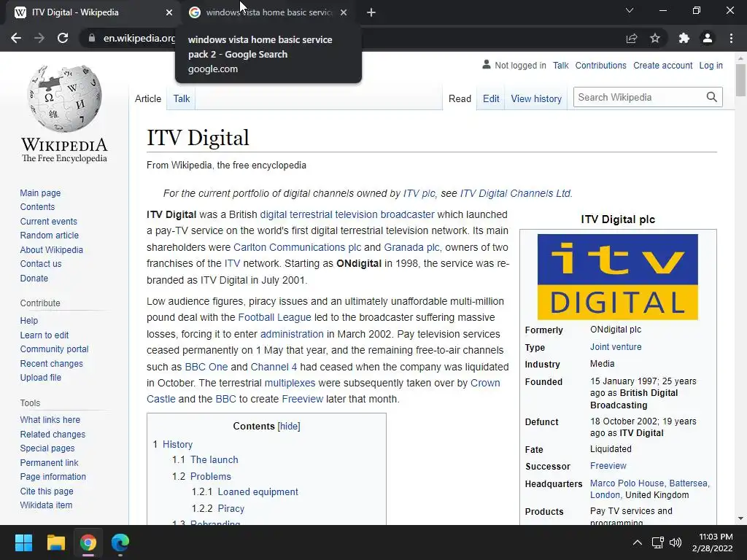Viewport: 747px width, 560px height.
Task: Open the share page icon
Action: (632, 38)
